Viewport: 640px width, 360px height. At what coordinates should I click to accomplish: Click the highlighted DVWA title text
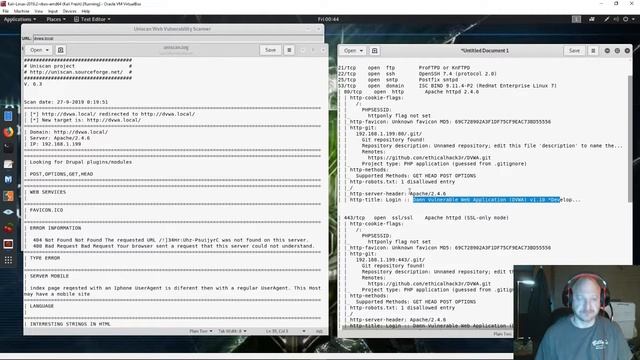click(487, 200)
